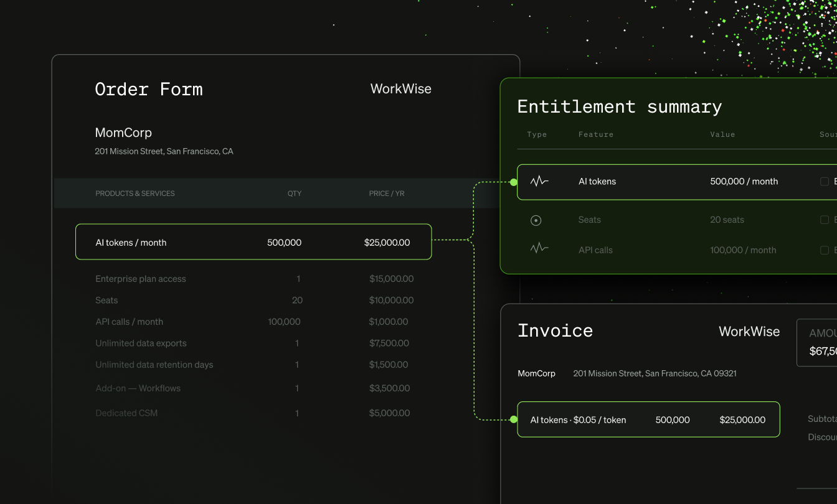This screenshot has height=504, width=837.
Task: Tick the checkbox in the API calls entitlement row
Action: click(x=825, y=250)
